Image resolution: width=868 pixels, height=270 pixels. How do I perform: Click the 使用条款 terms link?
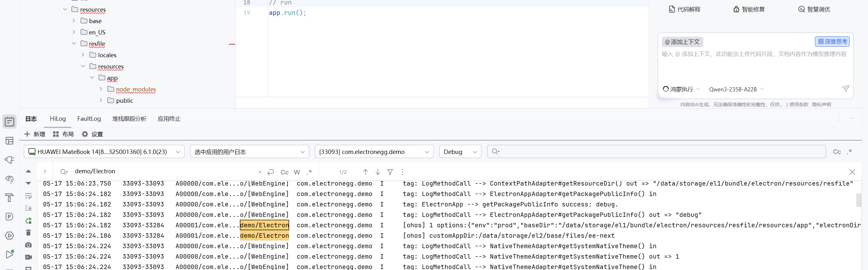[x=799, y=105]
